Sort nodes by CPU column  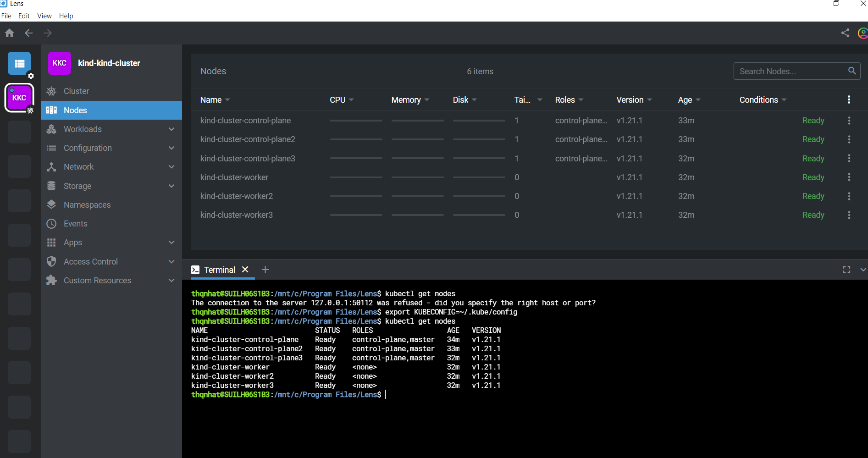tap(342, 100)
